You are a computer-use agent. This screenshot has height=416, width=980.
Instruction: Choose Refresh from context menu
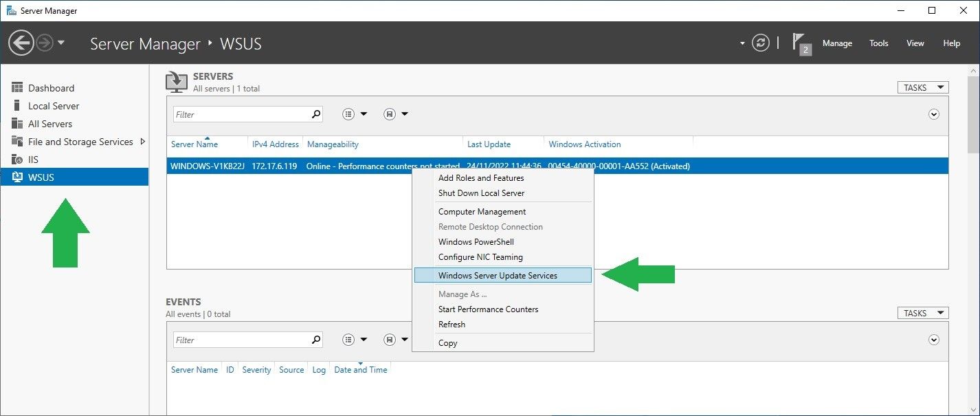(503, 325)
